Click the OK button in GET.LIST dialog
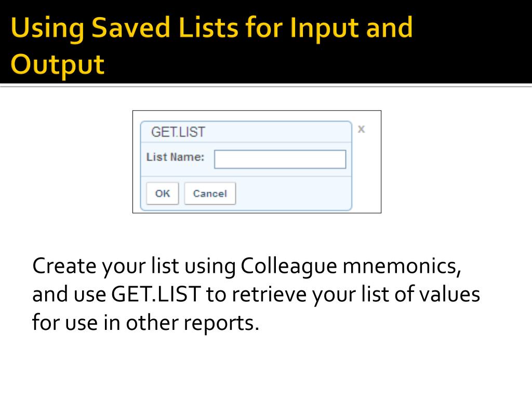 coord(162,193)
